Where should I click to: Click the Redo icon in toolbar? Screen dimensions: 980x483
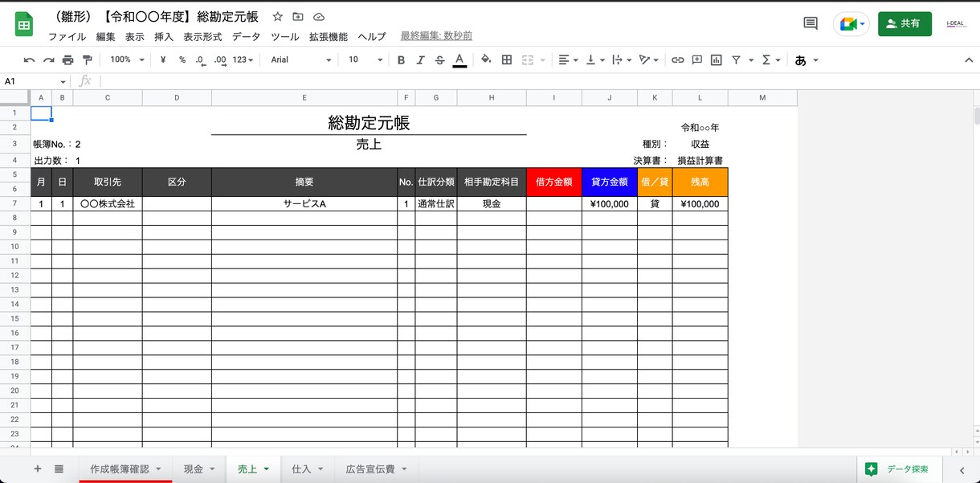point(49,60)
